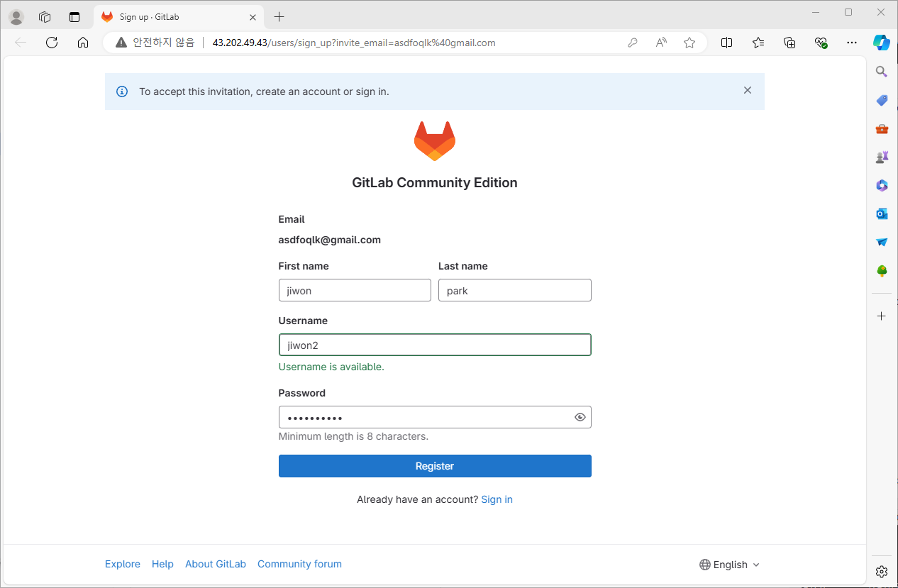Reload the page with the refresh icon
Image resolution: width=898 pixels, height=588 pixels.
point(52,43)
